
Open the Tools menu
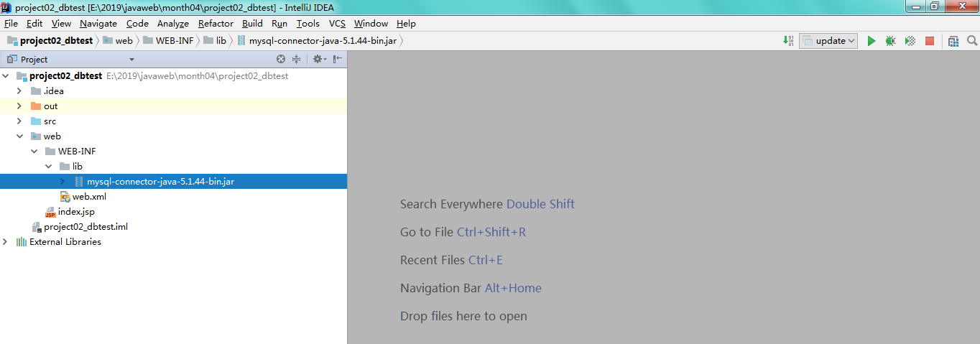[x=308, y=24]
